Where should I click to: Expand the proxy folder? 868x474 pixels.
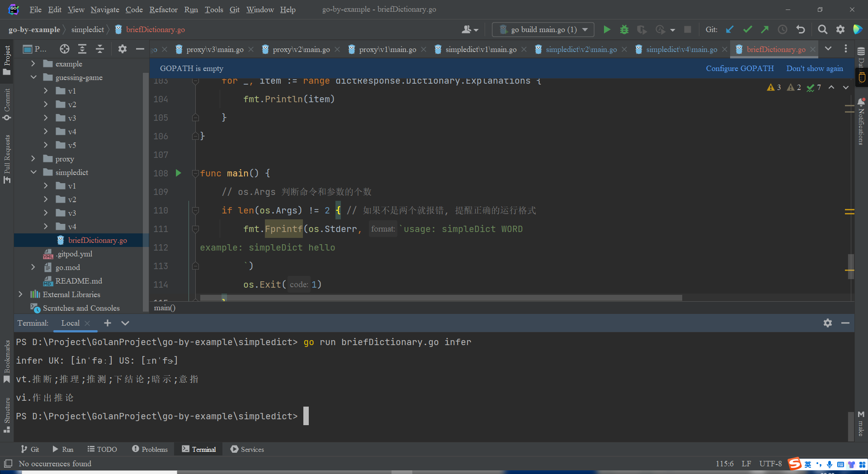click(33, 159)
